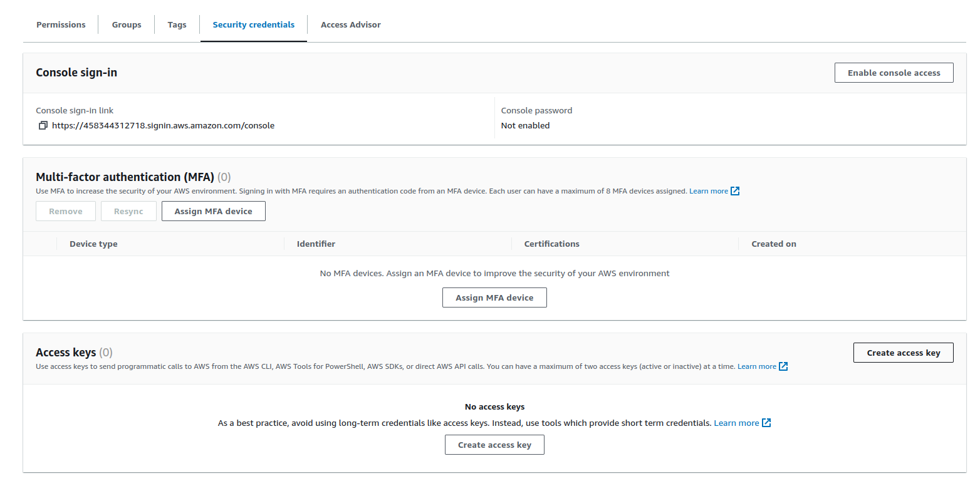This screenshot has width=980, height=481.
Task: Open the Permissions tab
Action: 61,25
